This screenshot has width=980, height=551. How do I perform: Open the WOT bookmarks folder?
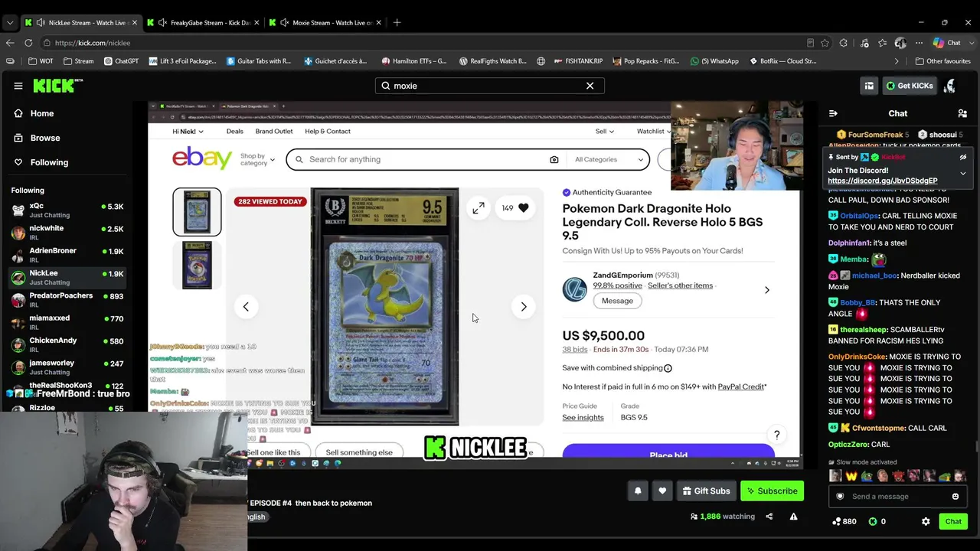tap(41, 61)
